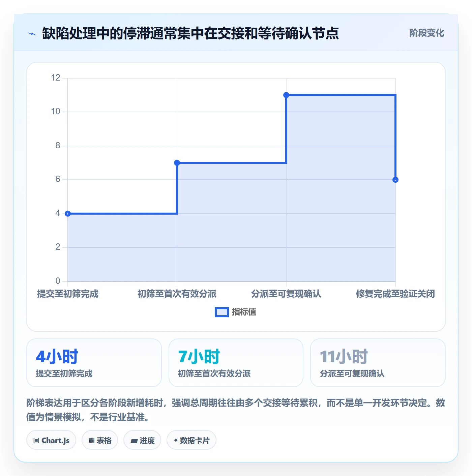
Task: Click the bar icon inside the 进度 chip
Action: [x=134, y=441]
